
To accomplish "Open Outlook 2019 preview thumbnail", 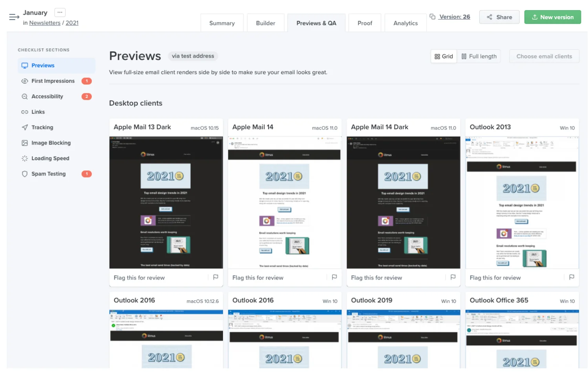I will [404, 339].
